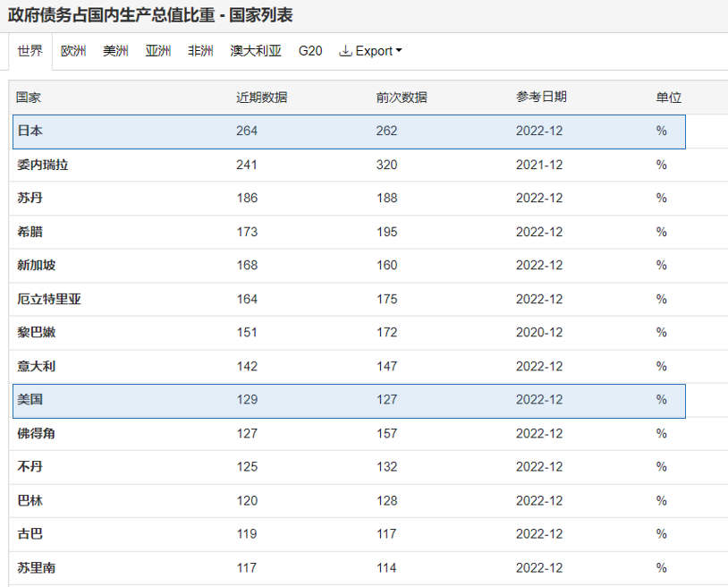Switch to the 亚洲 tab

[x=158, y=51]
